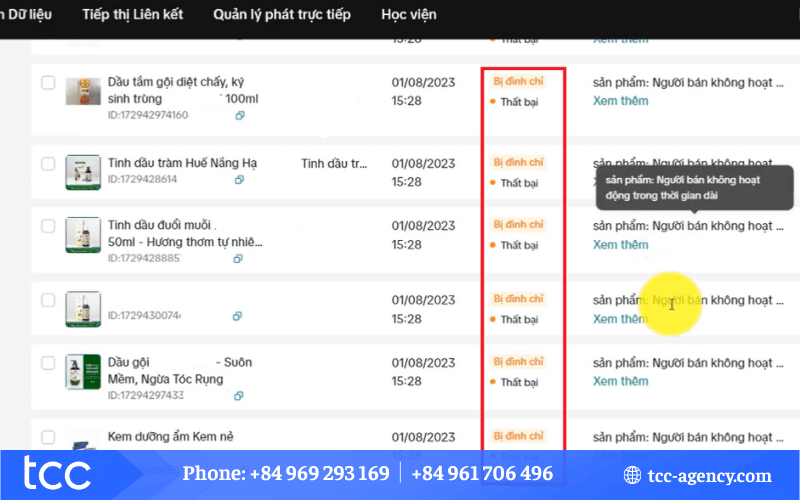Image resolution: width=800 pixels, height=500 pixels.
Task: Copy ID of Tinh dầu đuổi muỗi product
Action: pos(238,259)
